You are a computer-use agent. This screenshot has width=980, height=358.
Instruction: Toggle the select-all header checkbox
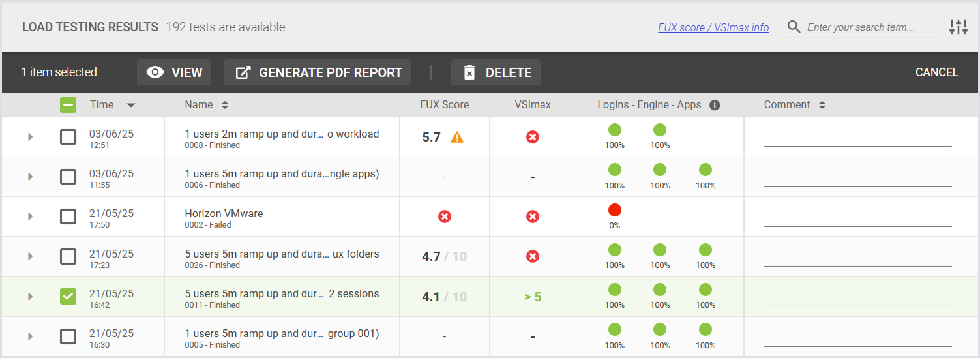[x=68, y=105]
